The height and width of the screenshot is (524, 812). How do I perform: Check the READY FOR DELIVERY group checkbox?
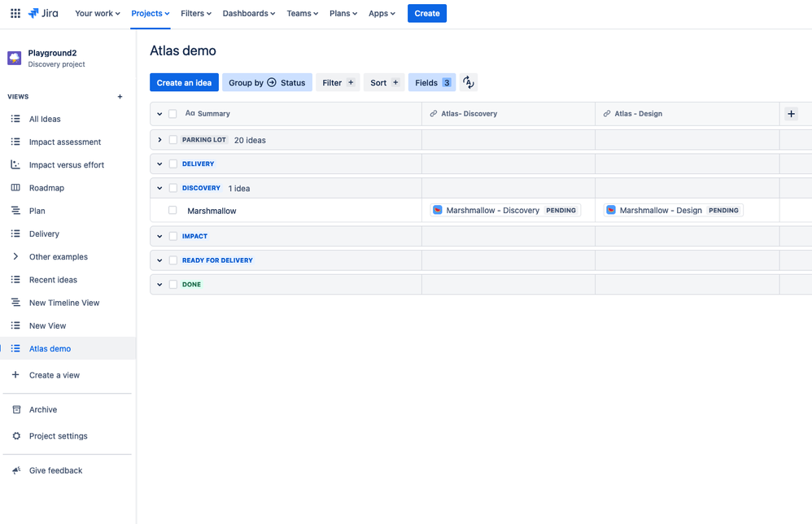(173, 260)
